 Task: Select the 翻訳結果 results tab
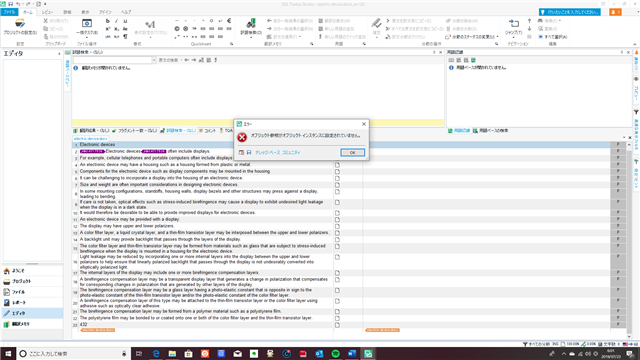pos(91,131)
